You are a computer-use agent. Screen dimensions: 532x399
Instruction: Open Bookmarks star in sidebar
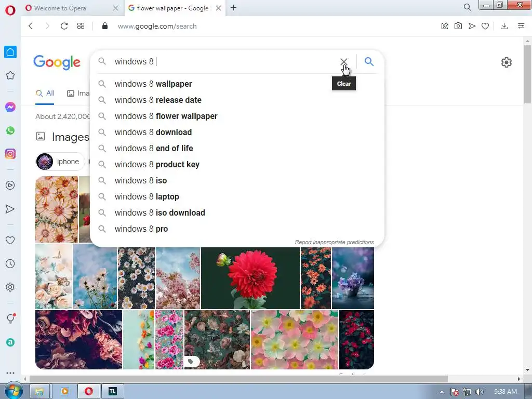point(10,75)
